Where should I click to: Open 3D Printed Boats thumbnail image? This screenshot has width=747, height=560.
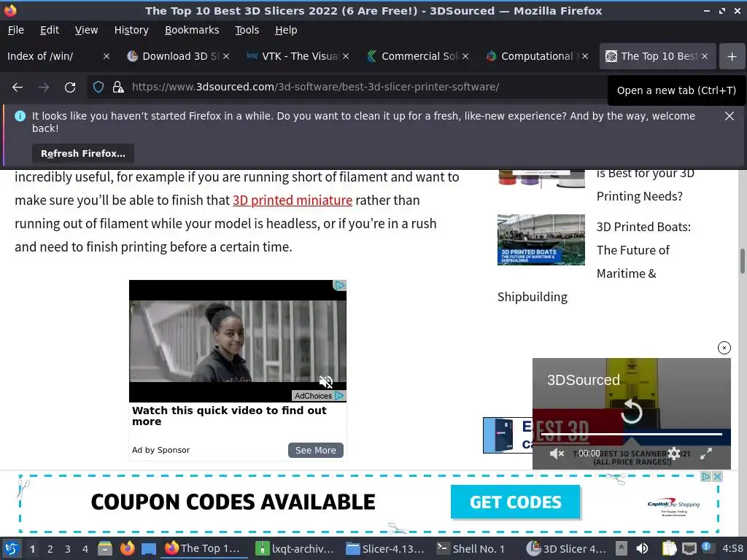pos(541,239)
